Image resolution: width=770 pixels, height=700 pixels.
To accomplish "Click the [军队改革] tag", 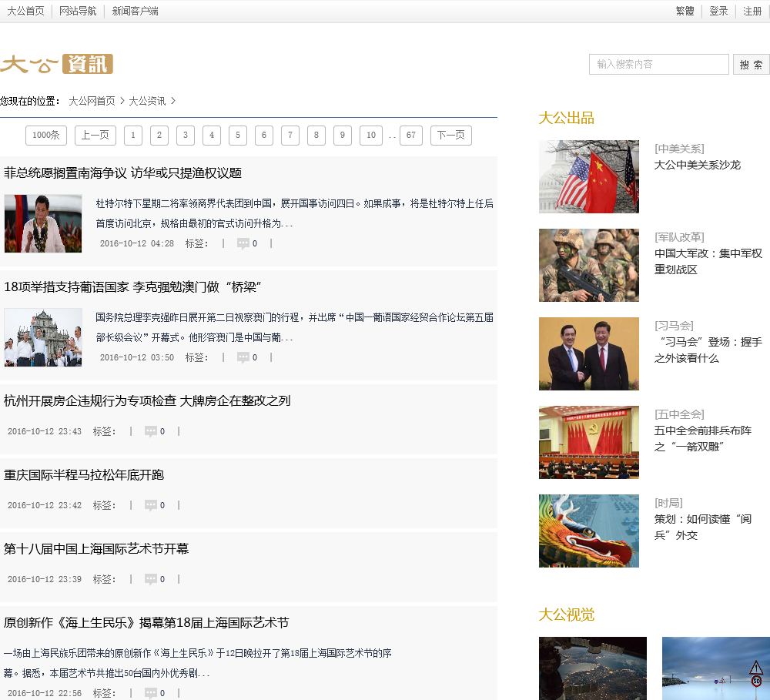I will pyautogui.click(x=679, y=237).
